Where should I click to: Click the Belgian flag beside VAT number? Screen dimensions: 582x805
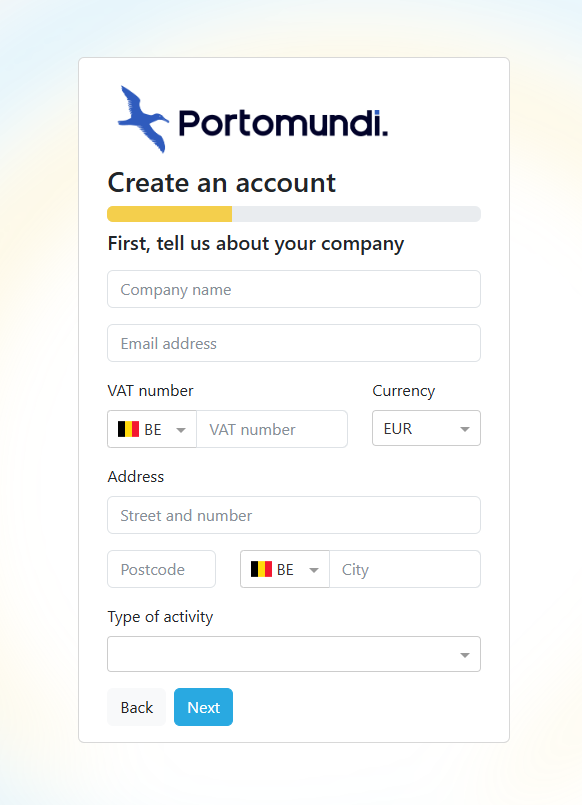[x=126, y=428]
